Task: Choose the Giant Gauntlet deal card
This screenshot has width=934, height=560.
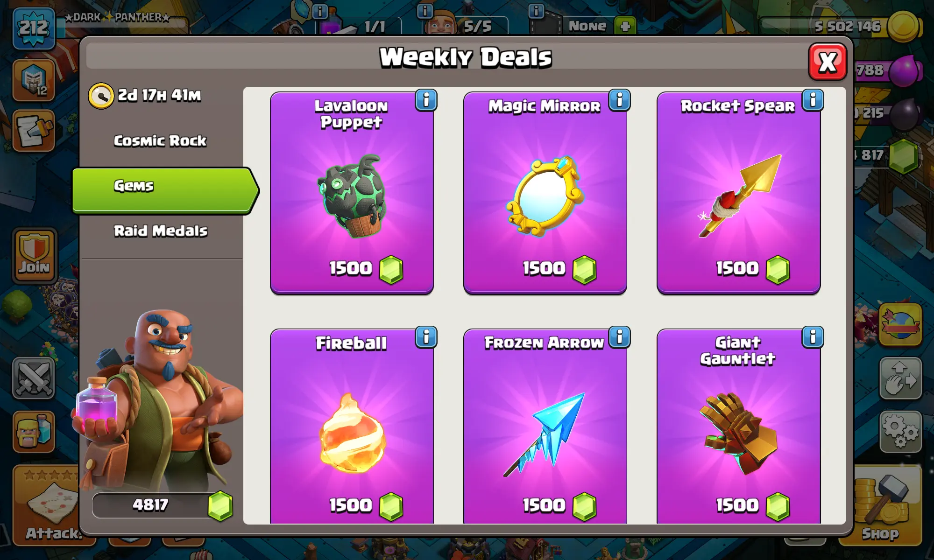Action: pyautogui.click(x=738, y=427)
